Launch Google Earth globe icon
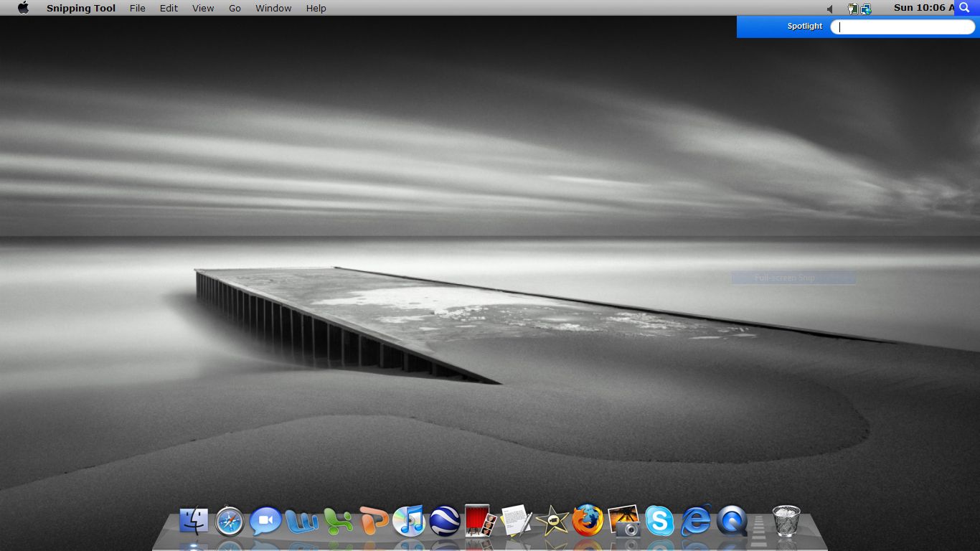Image resolution: width=980 pixels, height=551 pixels. [x=445, y=522]
